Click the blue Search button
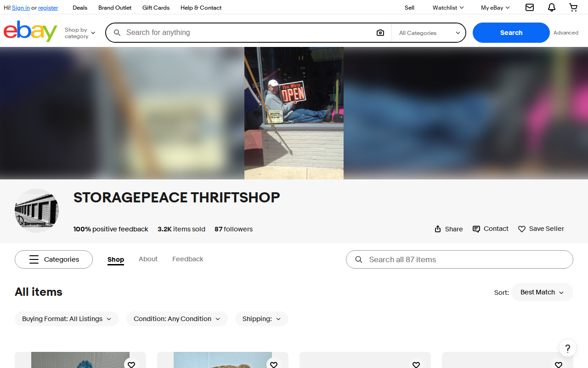Image resolution: width=588 pixels, height=368 pixels. coord(511,33)
